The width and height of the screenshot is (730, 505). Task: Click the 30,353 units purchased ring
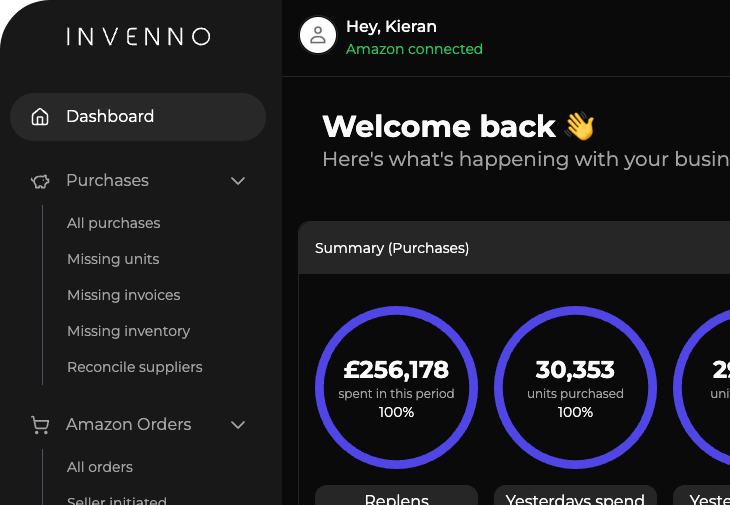[x=575, y=387]
